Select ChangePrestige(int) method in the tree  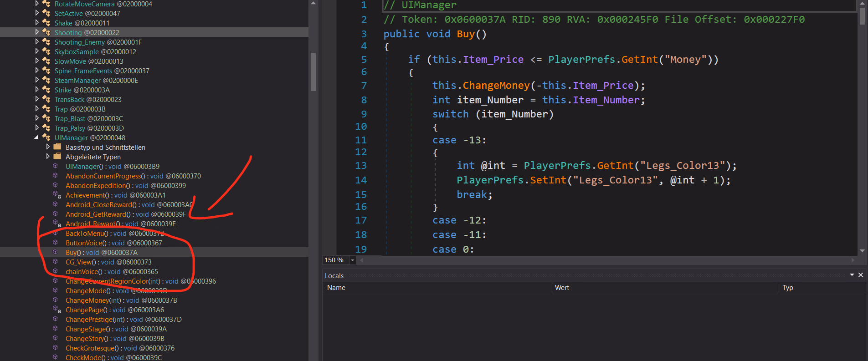94,320
